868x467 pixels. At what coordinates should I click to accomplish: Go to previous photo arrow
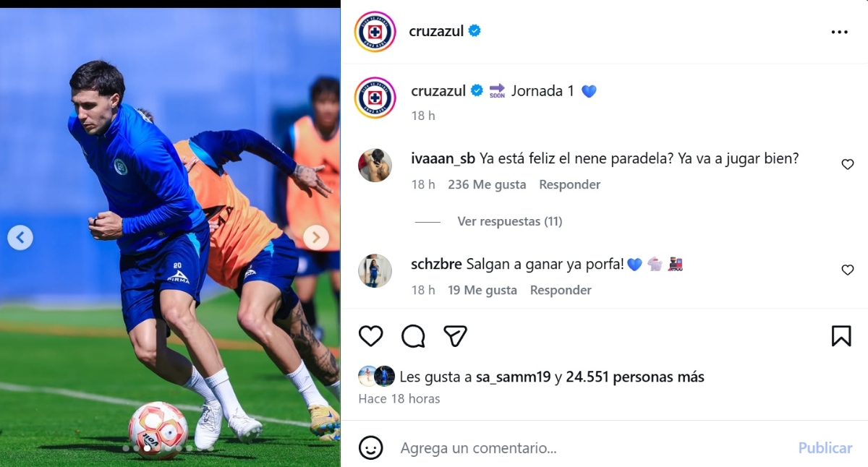click(20, 237)
